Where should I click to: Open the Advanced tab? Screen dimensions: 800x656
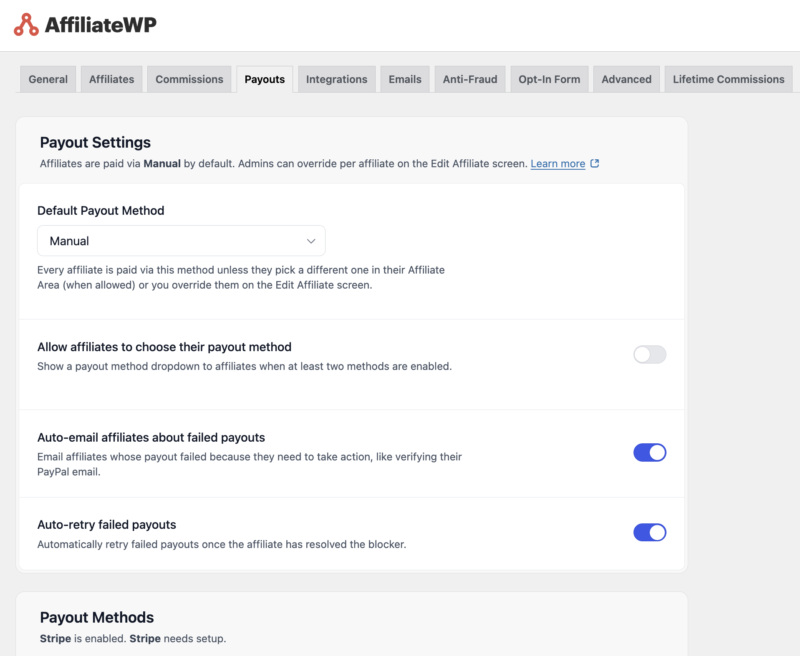pos(627,79)
